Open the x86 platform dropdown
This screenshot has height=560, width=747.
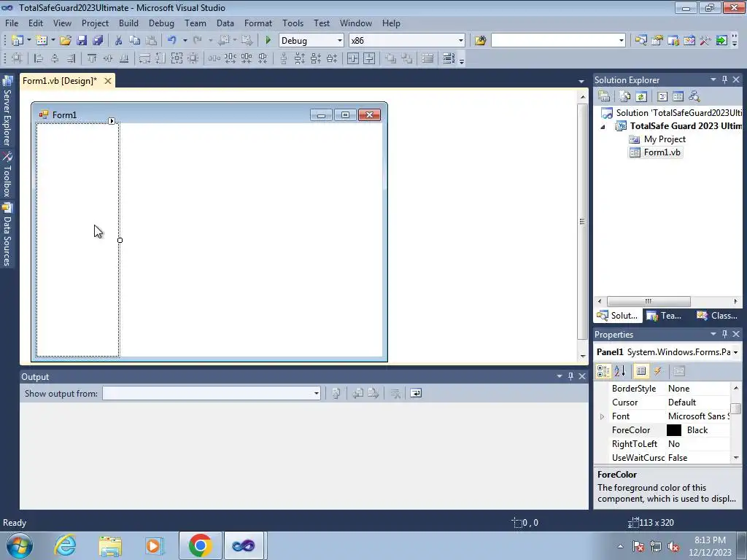[461, 41]
